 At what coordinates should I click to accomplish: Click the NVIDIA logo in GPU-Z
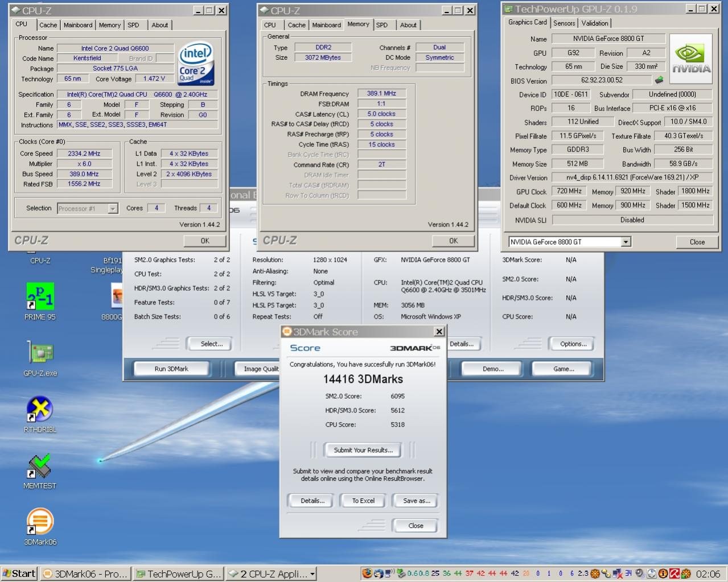coord(691,59)
